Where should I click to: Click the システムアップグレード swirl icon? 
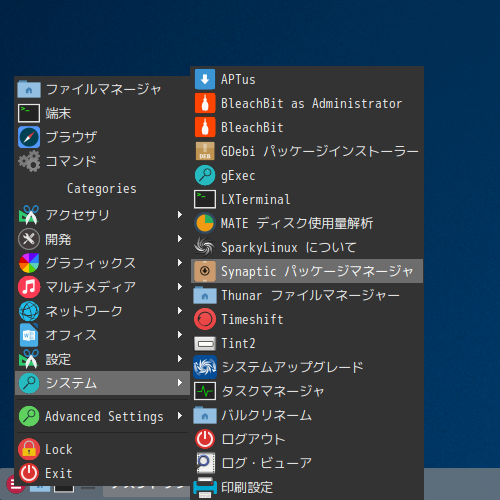(205, 367)
